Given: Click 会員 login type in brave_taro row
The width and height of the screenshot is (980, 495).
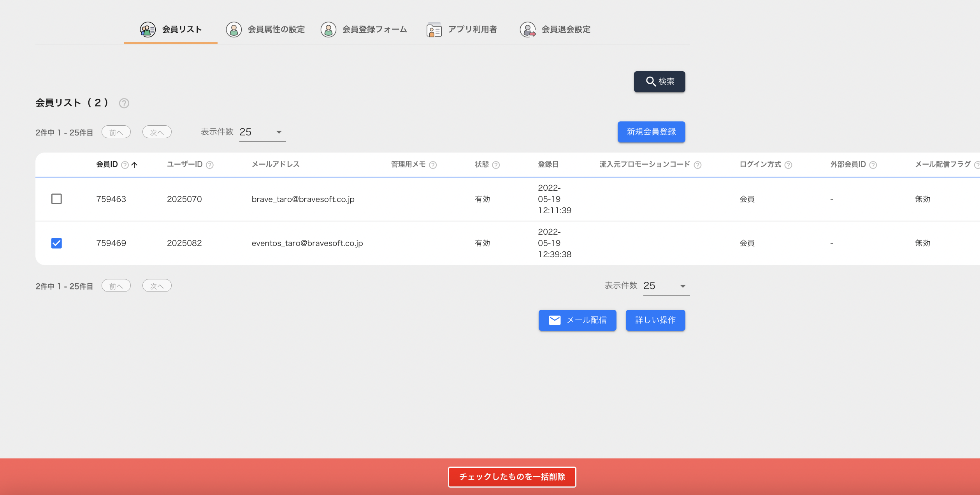Looking at the screenshot, I should pos(747,199).
